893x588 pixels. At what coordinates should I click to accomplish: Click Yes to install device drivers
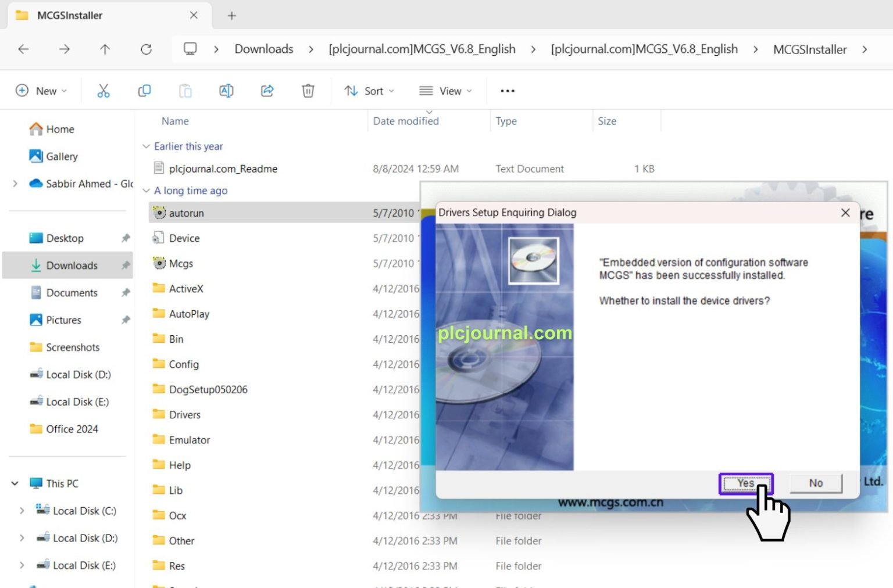tap(746, 483)
